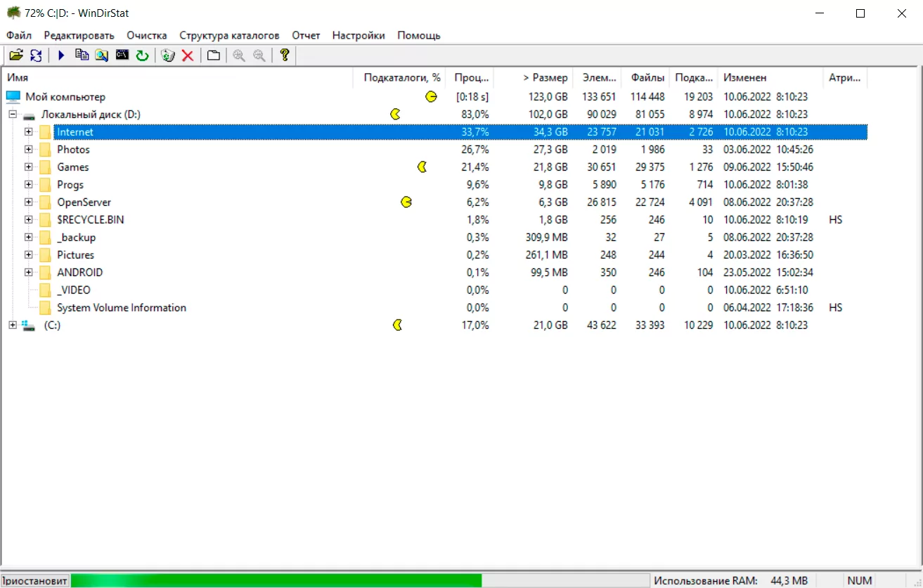Select the ANDROID folder row
The height and width of the screenshot is (588, 923).
[434, 273]
